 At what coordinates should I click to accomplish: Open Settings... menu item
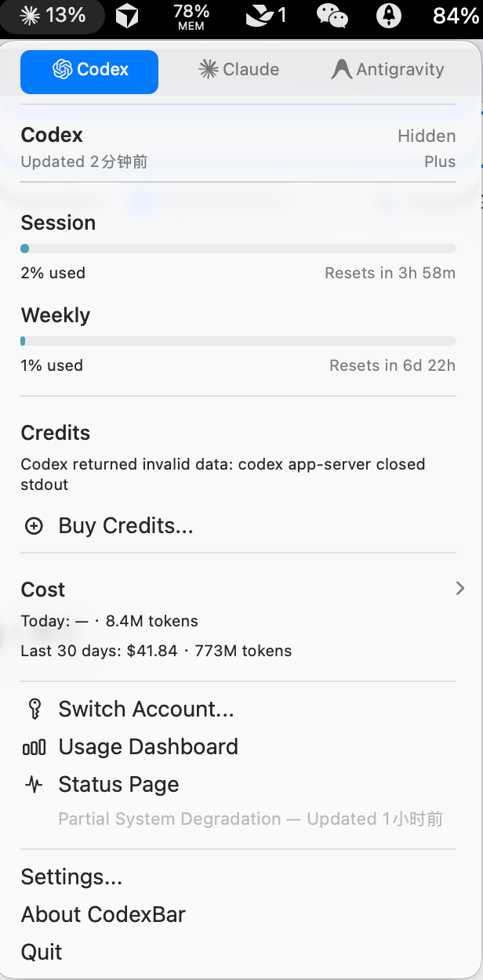tap(71, 877)
